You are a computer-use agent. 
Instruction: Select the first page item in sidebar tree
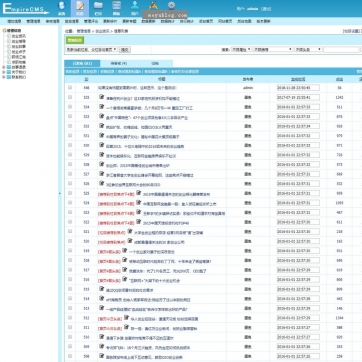tap(18, 36)
